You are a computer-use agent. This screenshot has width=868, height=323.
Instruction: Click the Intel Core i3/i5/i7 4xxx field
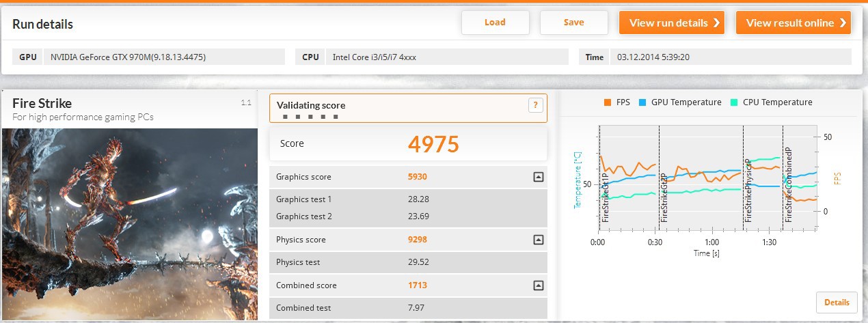pos(447,57)
